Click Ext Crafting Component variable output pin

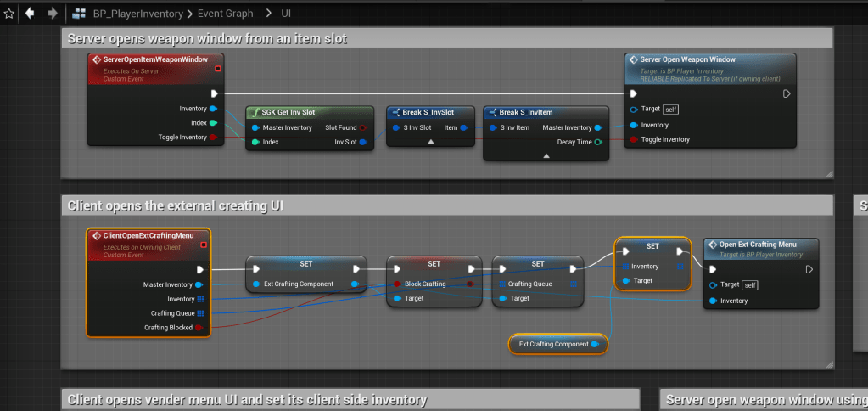click(x=595, y=344)
